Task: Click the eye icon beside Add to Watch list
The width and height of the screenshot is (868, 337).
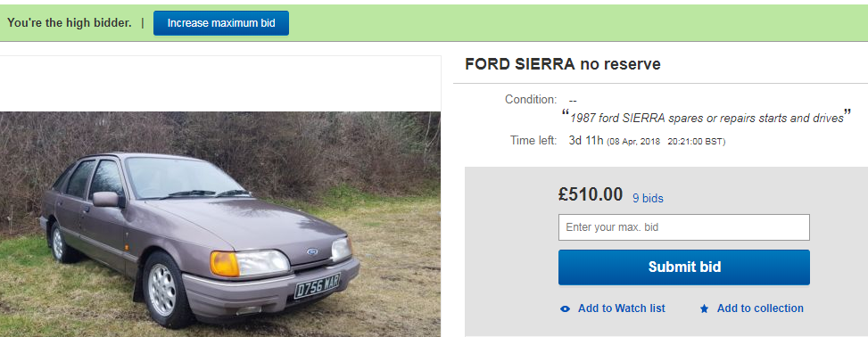Action: (565, 308)
